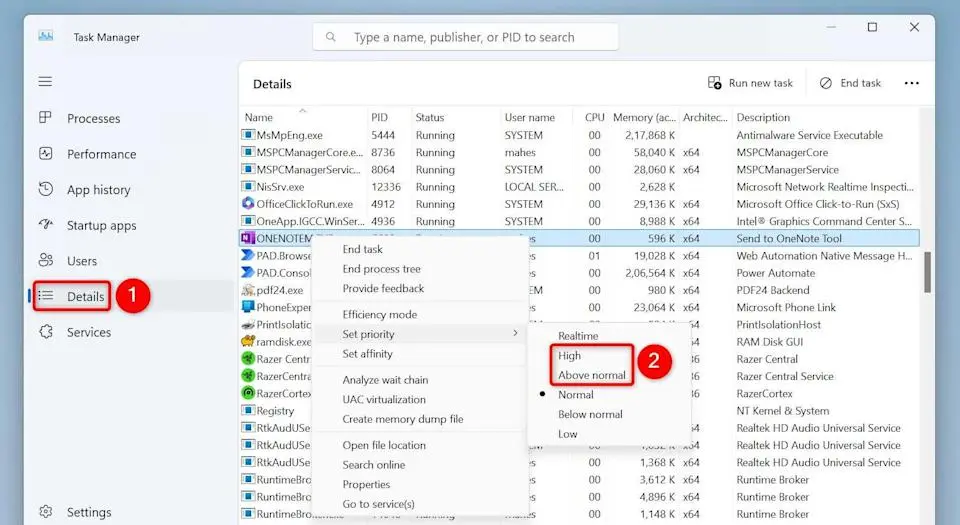Open the Services puzzle icon
Image resolution: width=960 pixels, height=525 pixels.
coord(45,332)
